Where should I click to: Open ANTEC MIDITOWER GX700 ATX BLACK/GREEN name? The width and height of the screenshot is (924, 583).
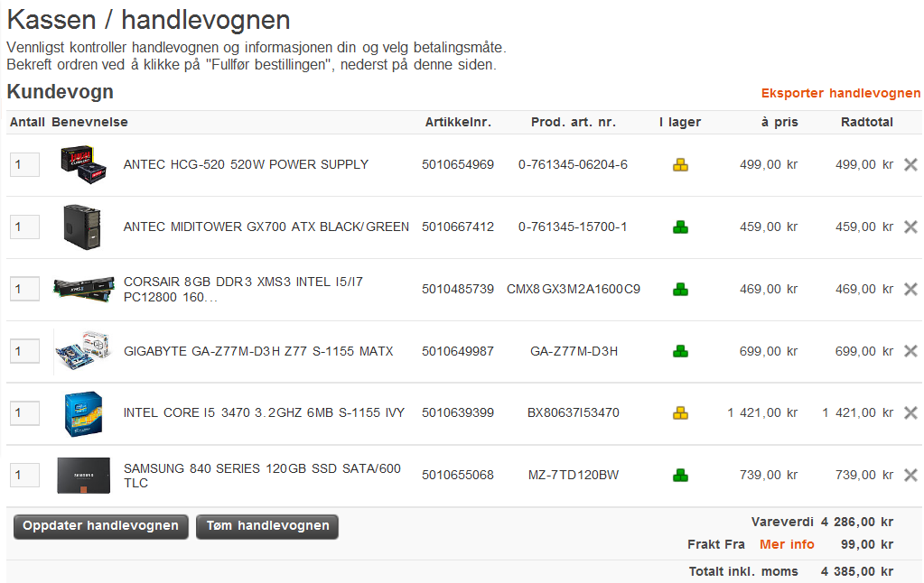[266, 227]
